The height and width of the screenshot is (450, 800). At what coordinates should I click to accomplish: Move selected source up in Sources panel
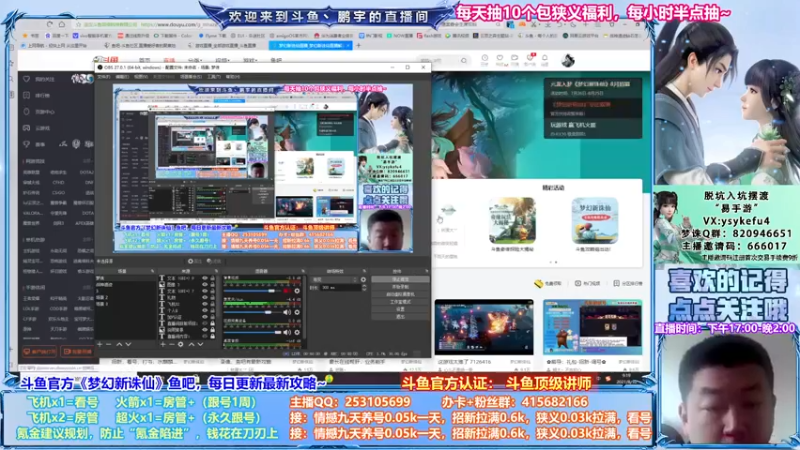point(192,344)
